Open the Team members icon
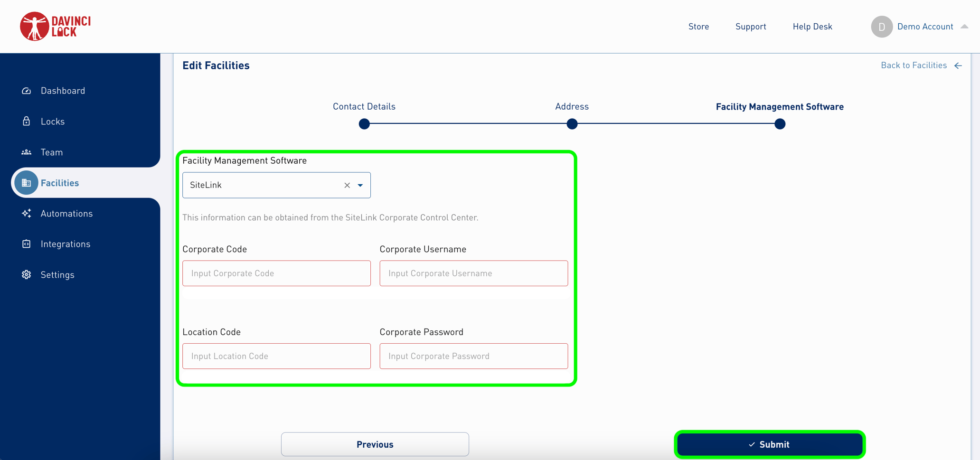 click(27, 152)
